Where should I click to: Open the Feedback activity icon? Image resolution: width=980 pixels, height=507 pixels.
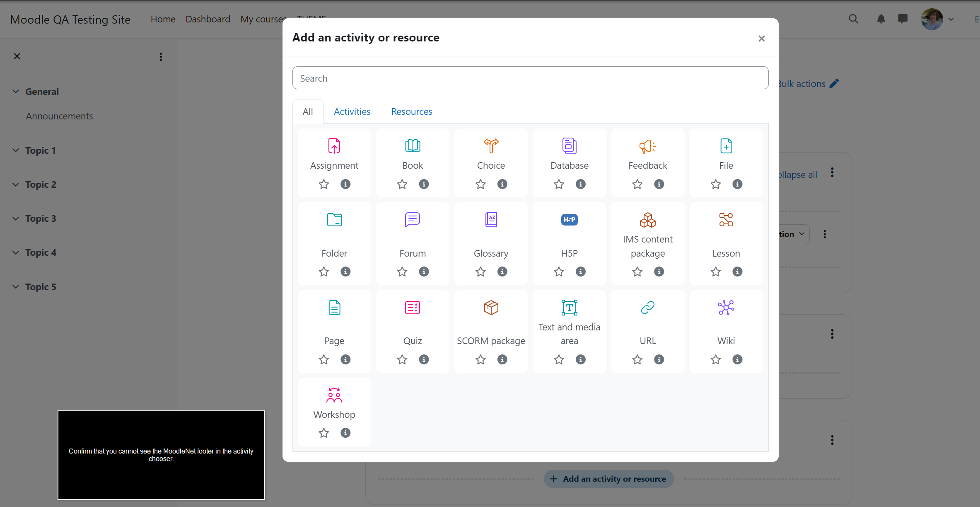click(x=647, y=146)
